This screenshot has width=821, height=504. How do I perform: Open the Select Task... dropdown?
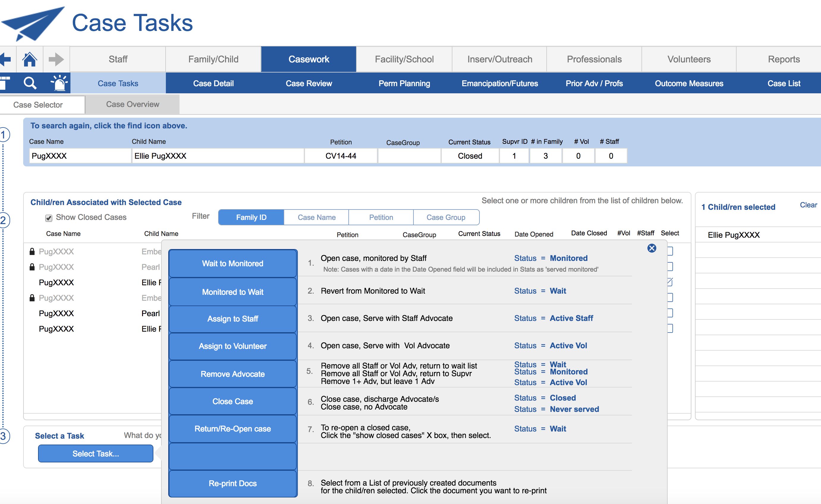(95, 453)
